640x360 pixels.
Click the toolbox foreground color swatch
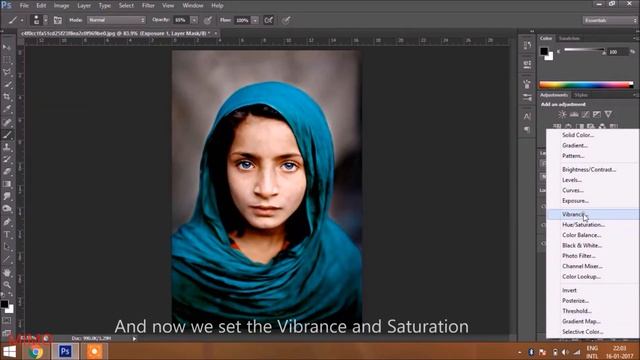pos(4,304)
